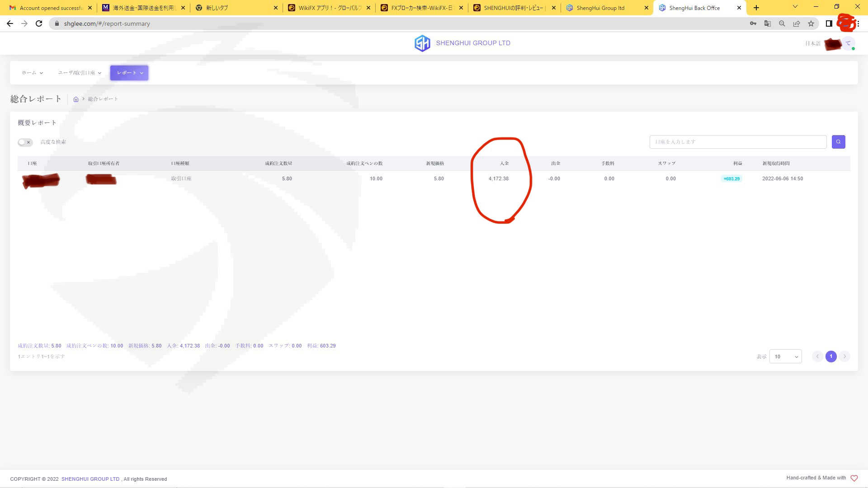Click the purple search icon button
The image size is (868, 488).
coord(838,142)
